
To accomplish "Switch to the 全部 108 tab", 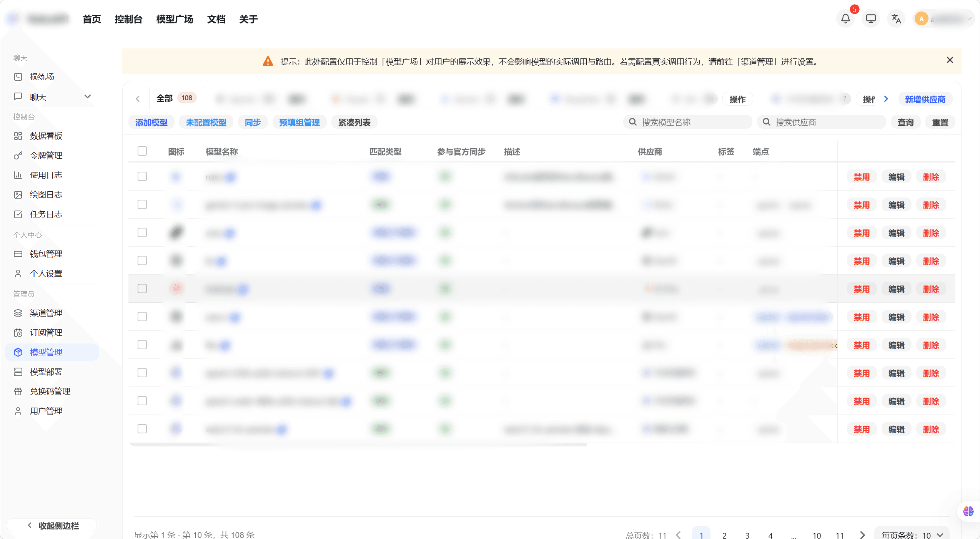I will pos(176,98).
